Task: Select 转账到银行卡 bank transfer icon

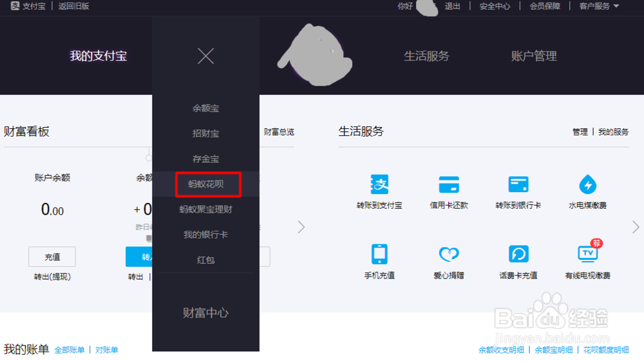Action: point(518,184)
